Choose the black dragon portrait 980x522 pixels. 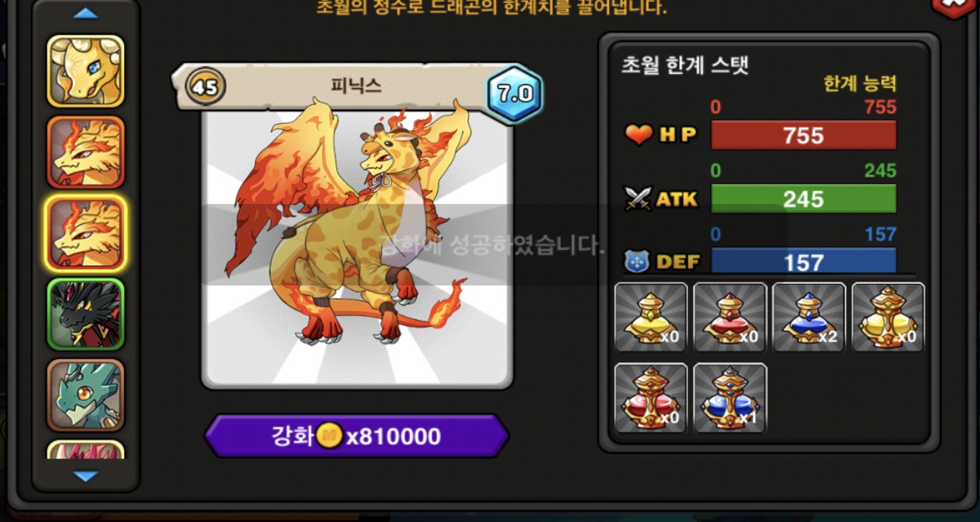86,314
